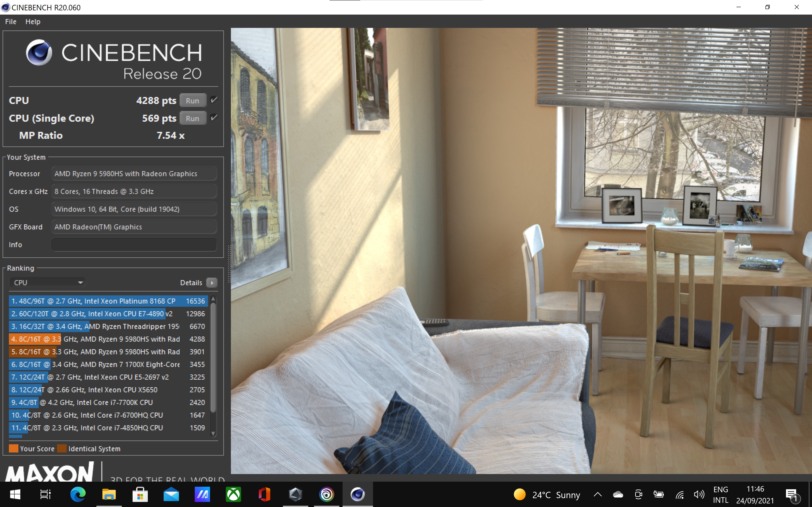Image resolution: width=812 pixels, height=507 pixels.
Task: Toggle the CPU Single Core checkbox
Action: (x=214, y=118)
